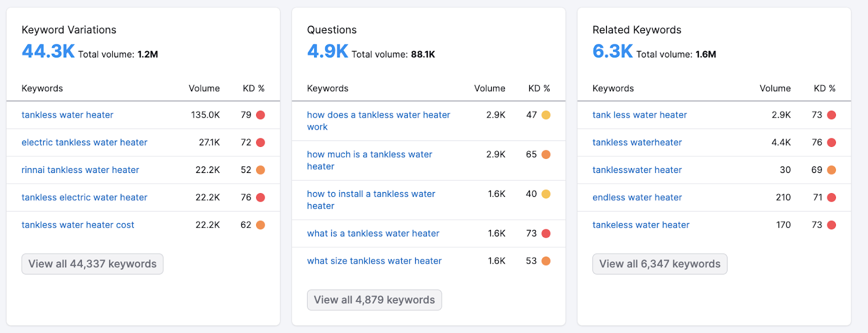View all 44,337 keywords button

(x=92, y=264)
